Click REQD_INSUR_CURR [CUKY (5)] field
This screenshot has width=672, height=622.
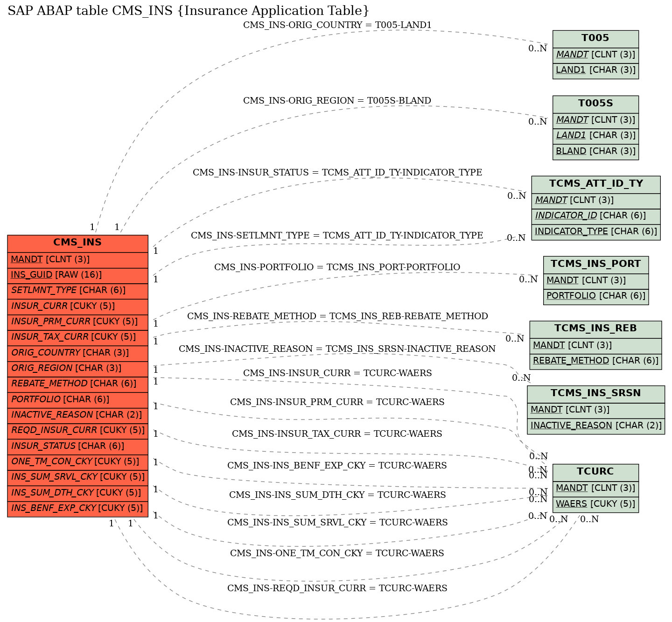[x=77, y=430]
